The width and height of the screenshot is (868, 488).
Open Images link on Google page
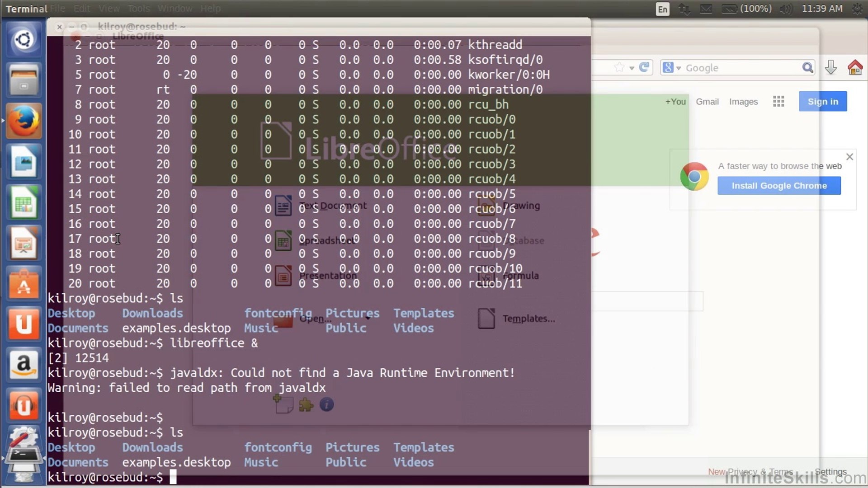pyautogui.click(x=743, y=102)
